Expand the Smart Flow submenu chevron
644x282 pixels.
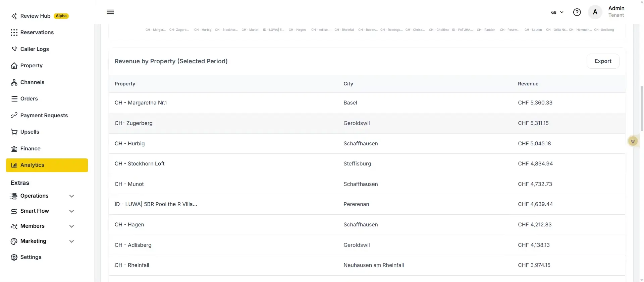click(x=71, y=211)
